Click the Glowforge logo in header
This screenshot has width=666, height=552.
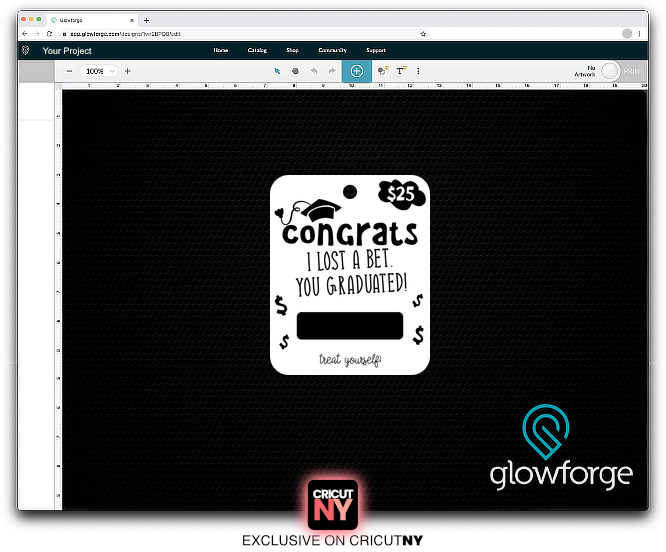coord(25,50)
